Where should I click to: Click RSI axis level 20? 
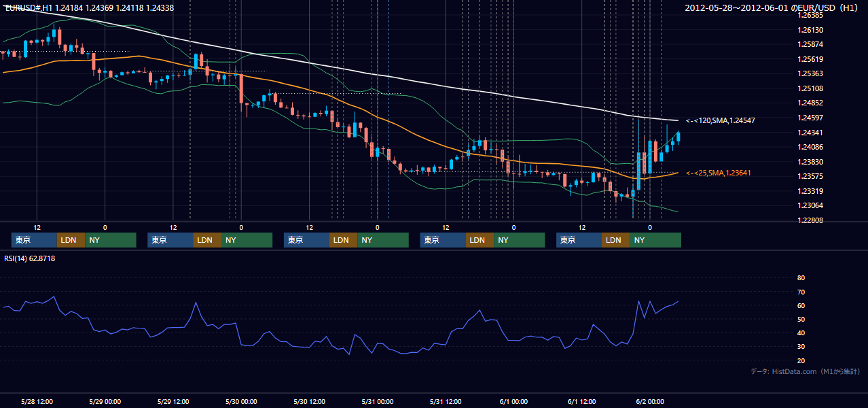[801, 360]
